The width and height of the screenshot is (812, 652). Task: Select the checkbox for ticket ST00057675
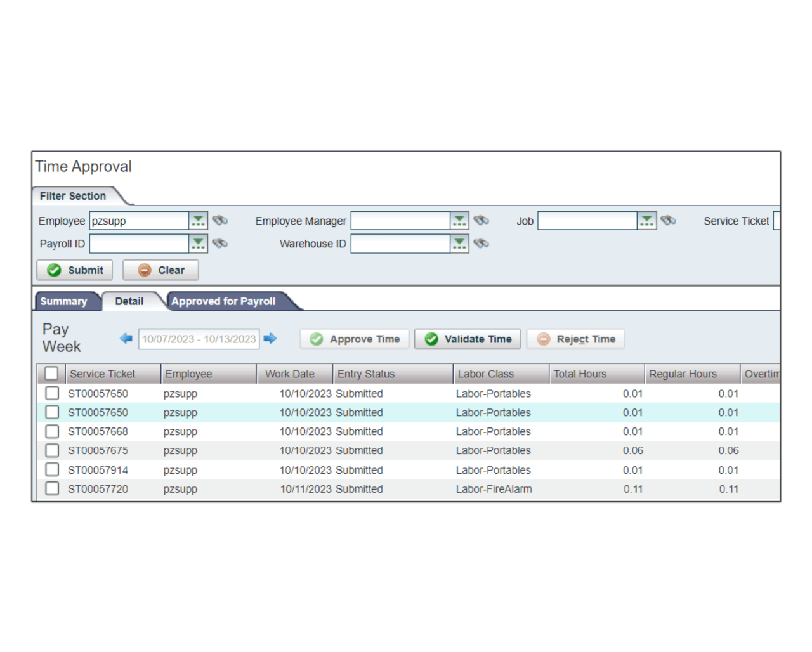pos(52,450)
